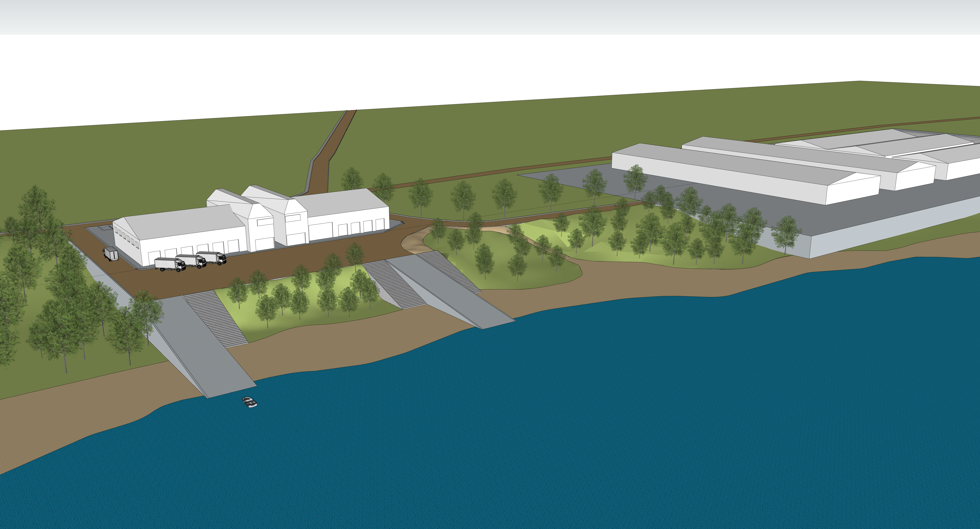The width and height of the screenshot is (980, 529).
Task: Select the leftmost parked white truck
Action: (169, 264)
